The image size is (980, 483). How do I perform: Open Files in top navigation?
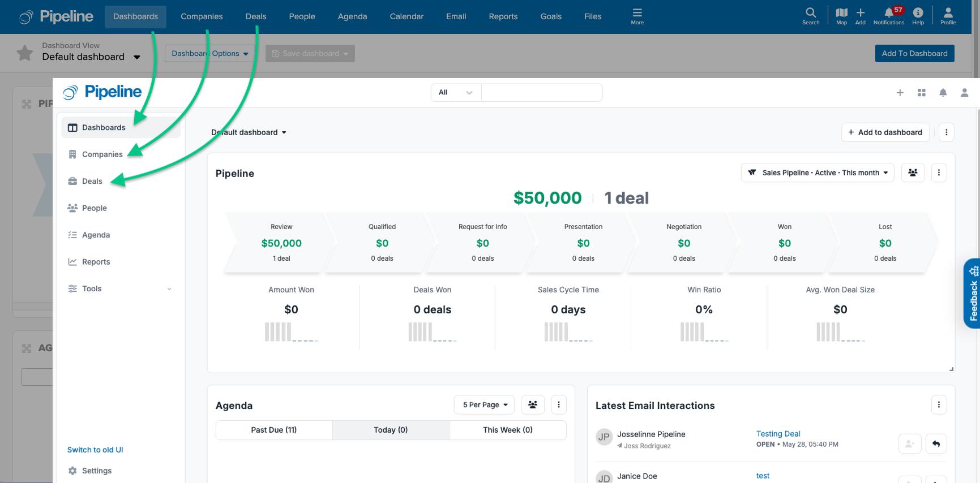(x=593, y=16)
